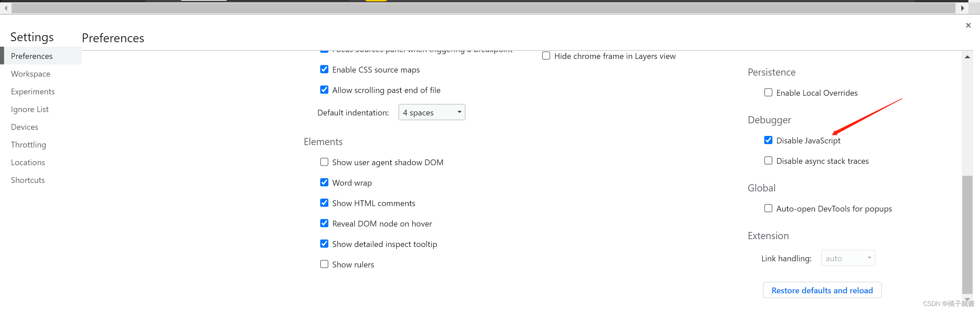Enable Local Overrides checkbox
The image size is (980, 310).
768,93
